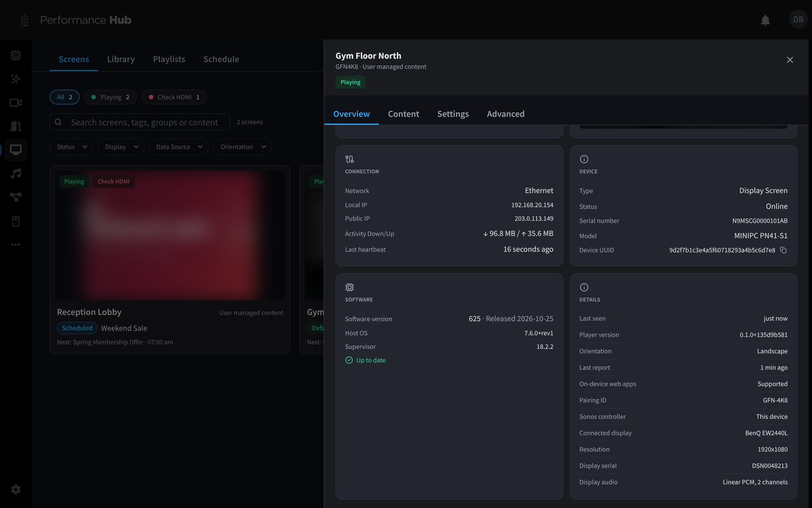Open the sparkle AI icon in sidebar

click(16, 79)
